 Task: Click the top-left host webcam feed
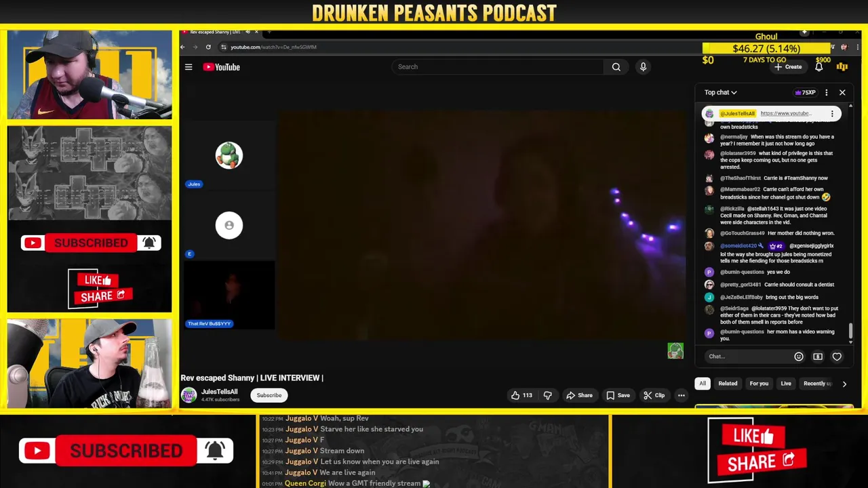90,75
